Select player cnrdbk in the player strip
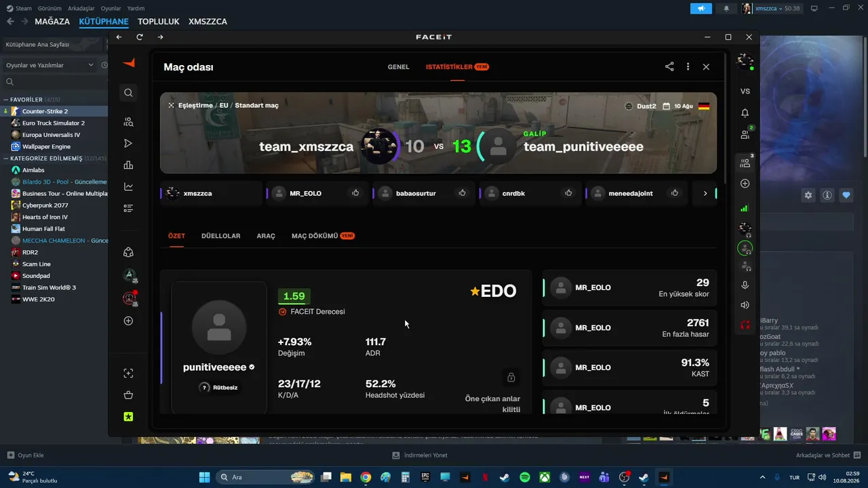868x488 pixels. tap(530, 193)
